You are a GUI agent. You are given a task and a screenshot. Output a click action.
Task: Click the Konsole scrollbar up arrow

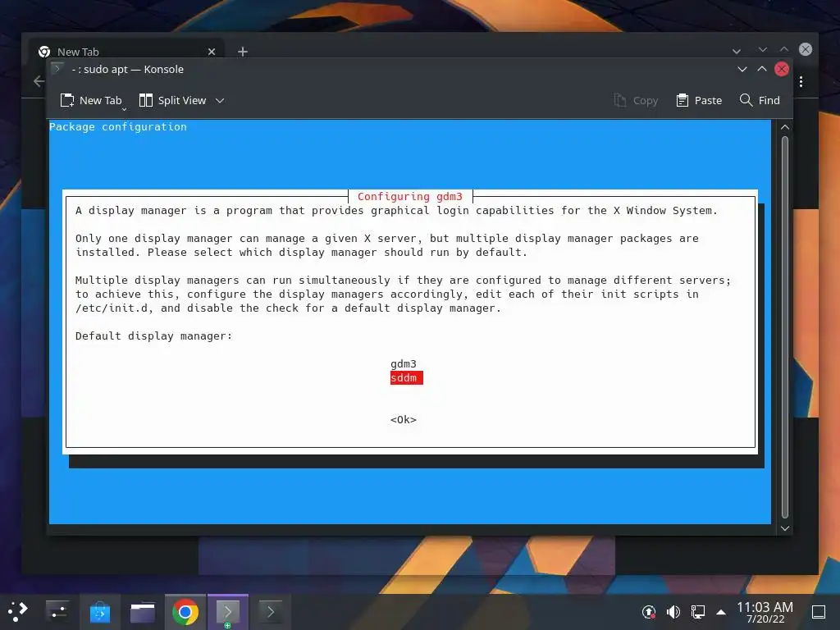coord(785,127)
